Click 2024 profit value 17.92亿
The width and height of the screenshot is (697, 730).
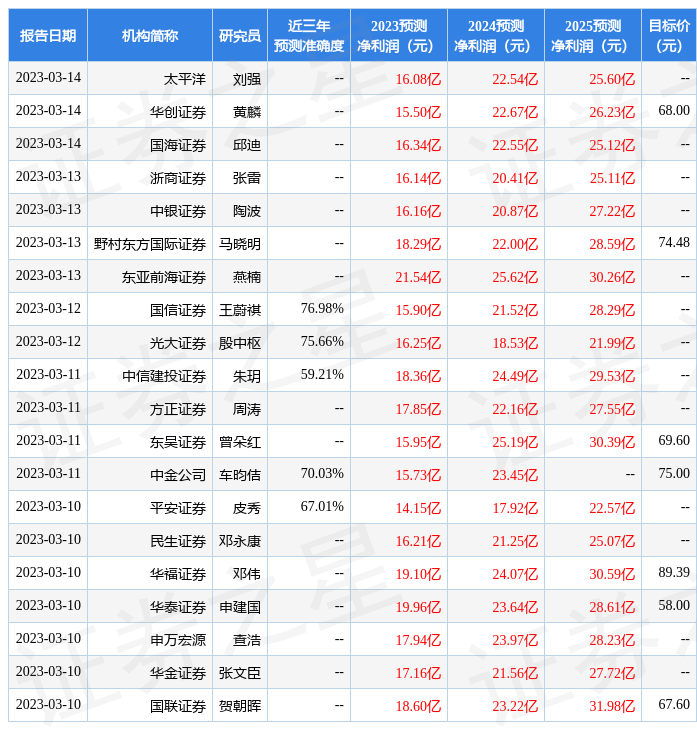point(515,508)
